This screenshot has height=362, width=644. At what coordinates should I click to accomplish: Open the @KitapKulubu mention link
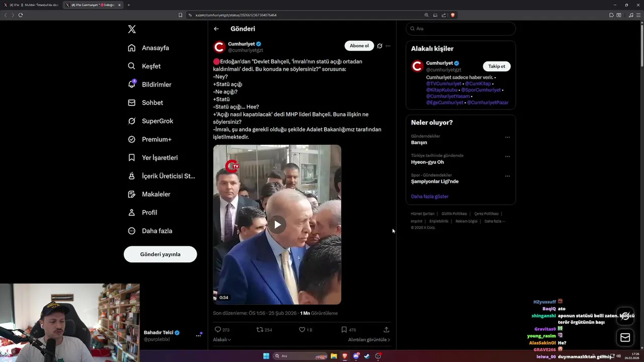click(442, 90)
